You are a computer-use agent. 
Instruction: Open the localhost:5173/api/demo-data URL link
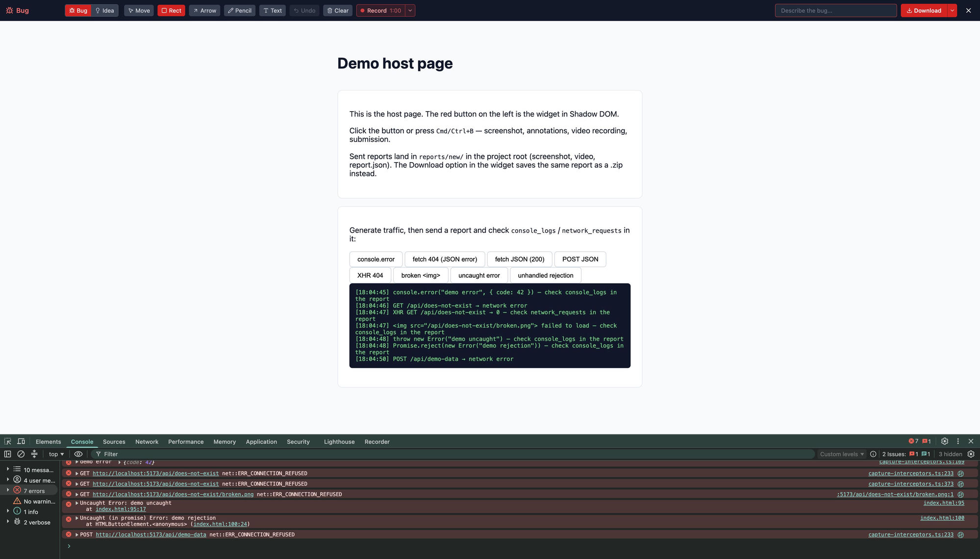[151, 535]
